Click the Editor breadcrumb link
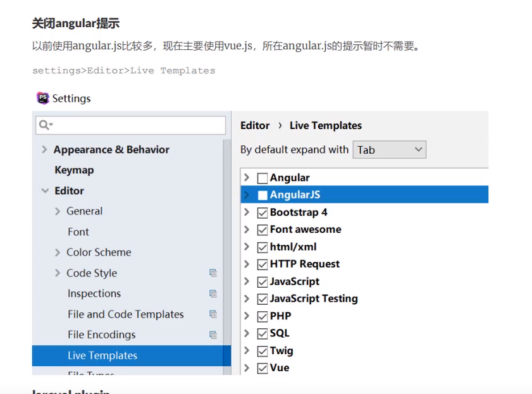 pos(255,125)
